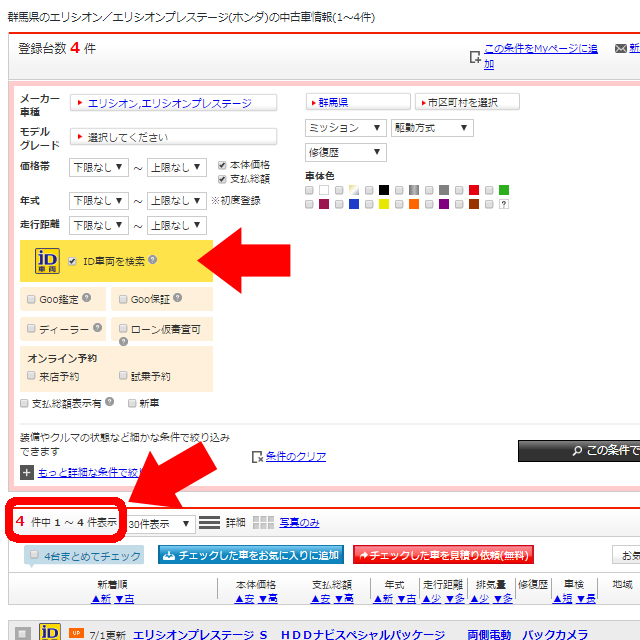Uncheck the ID車両を検索 checkbox
This screenshot has height=640, width=640.
[72, 261]
